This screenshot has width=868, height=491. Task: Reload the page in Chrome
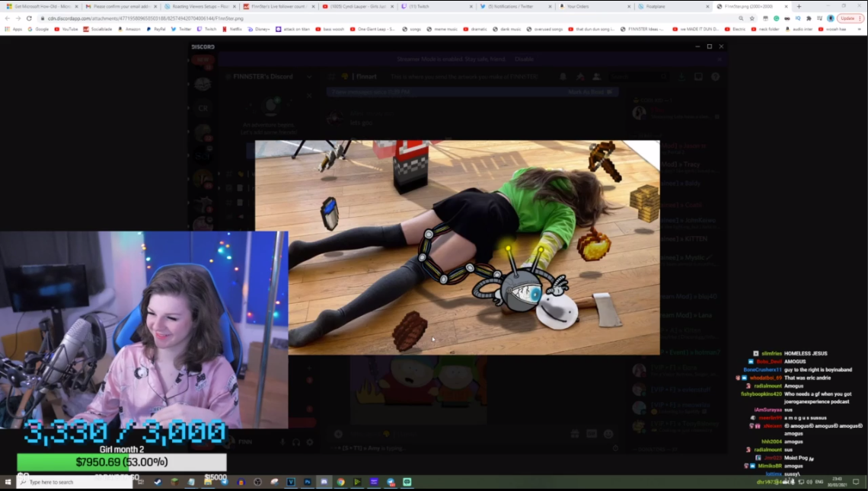coord(29,18)
